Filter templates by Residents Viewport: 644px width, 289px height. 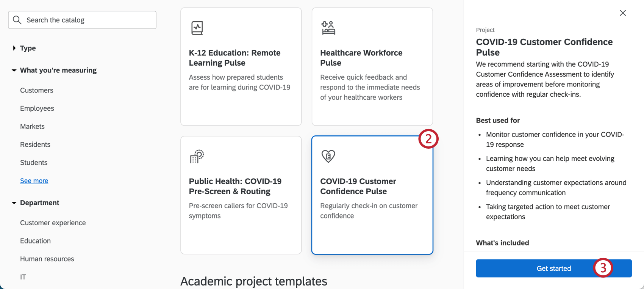35,144
